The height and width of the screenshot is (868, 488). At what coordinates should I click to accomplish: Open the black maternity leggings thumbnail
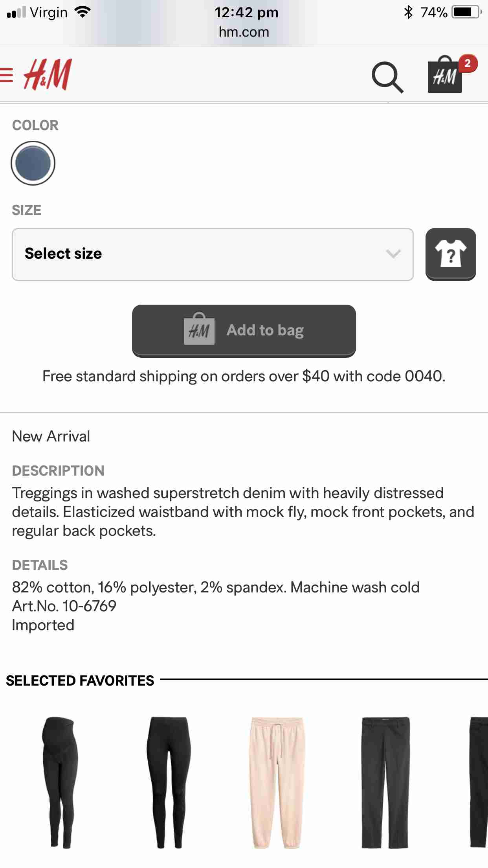click(60, 782)
